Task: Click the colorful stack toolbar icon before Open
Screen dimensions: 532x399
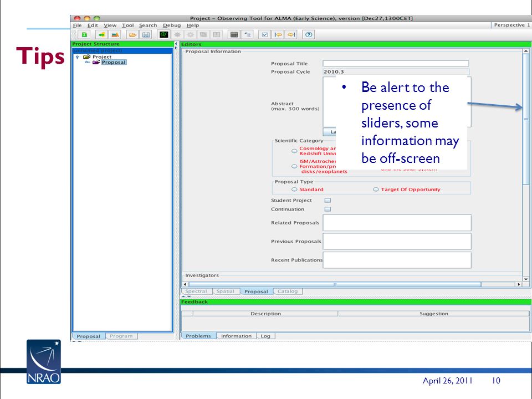Action: [x=115, y=34]
